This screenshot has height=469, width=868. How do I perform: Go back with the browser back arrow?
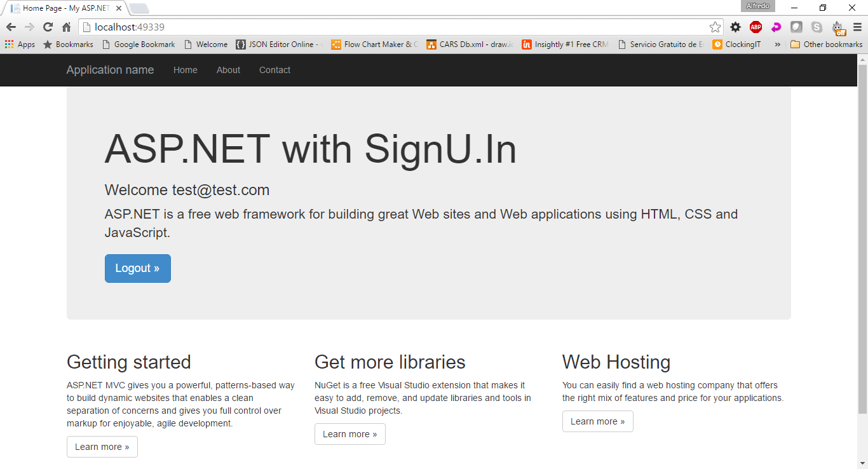coord(11,27)
